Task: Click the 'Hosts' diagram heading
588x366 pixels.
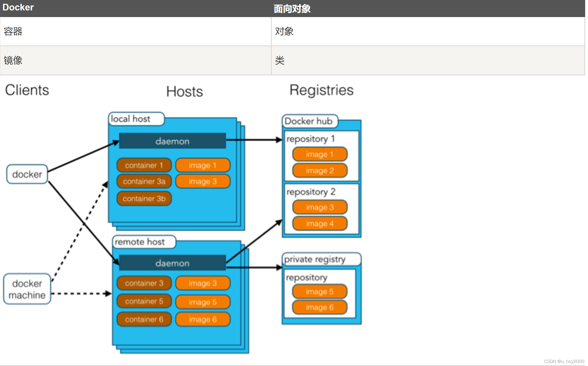Action: 185,91
